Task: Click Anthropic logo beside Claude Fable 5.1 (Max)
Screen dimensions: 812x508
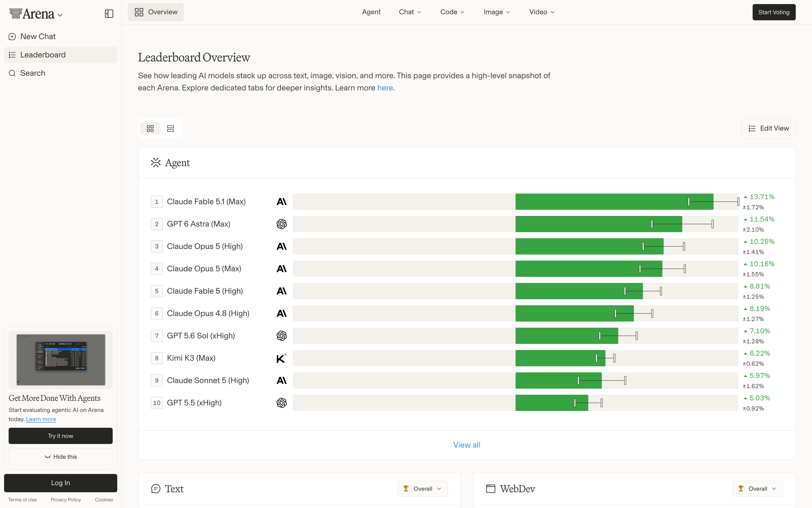Action: [x=281, y=202]
